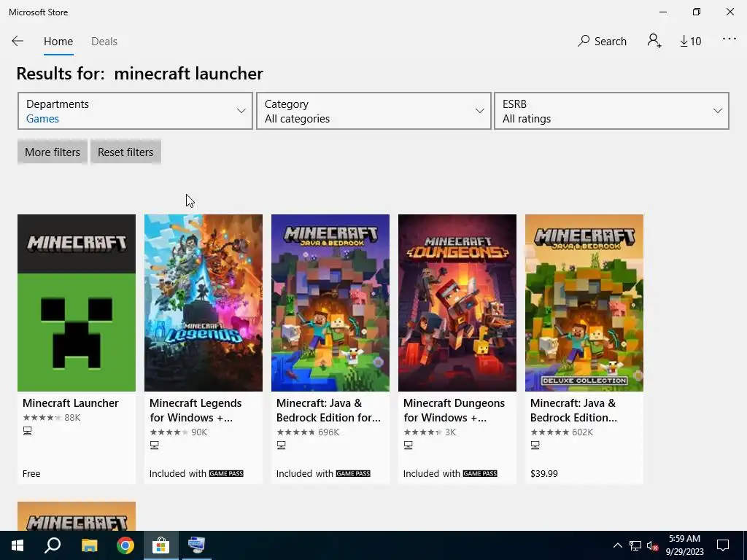
Task: Open the Windows Start menu
Action: point(18,545)
